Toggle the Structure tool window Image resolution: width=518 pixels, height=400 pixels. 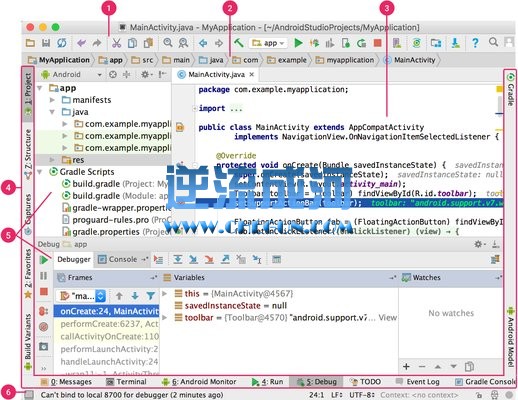28,154
